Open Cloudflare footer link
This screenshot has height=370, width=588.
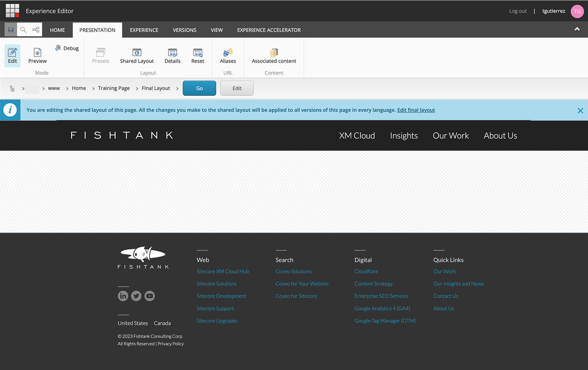pos(366,272)
